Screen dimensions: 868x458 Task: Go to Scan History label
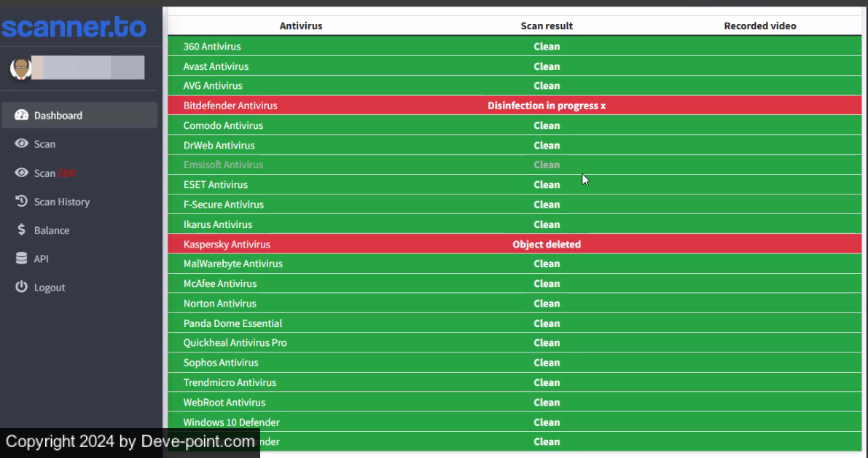[x=62, y=202]
